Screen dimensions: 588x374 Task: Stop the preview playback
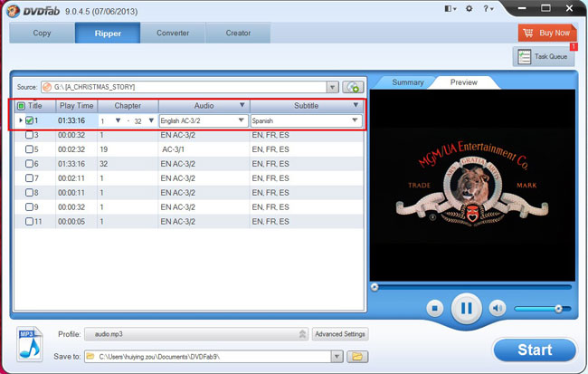pos(434,308)
